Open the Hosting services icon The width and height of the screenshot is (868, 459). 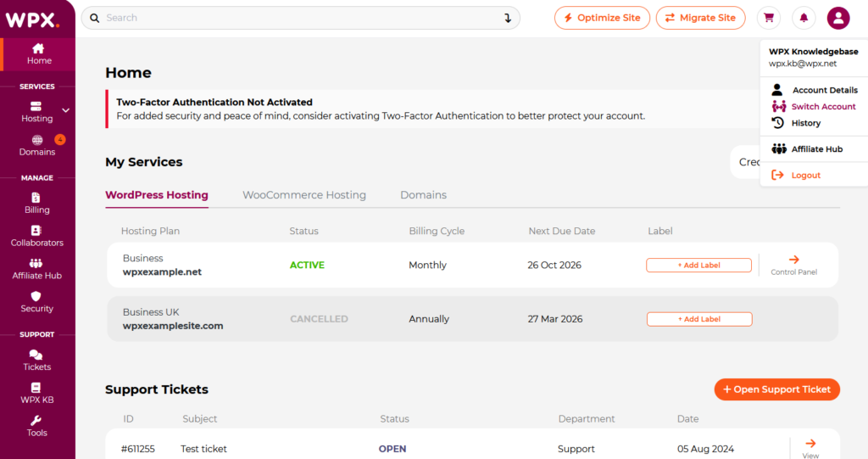[36, 106]
